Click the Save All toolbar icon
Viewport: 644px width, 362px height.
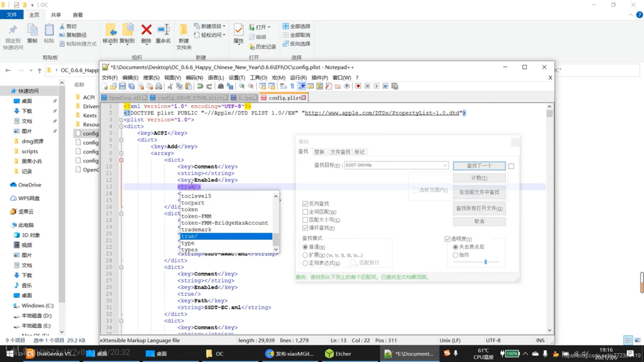pos(131,86)
